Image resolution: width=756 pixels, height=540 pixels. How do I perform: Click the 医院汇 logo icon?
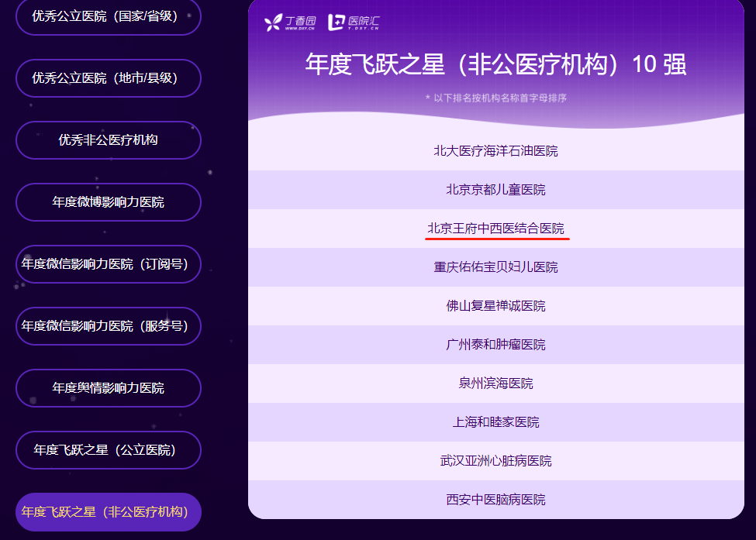(x=336, y=23)
